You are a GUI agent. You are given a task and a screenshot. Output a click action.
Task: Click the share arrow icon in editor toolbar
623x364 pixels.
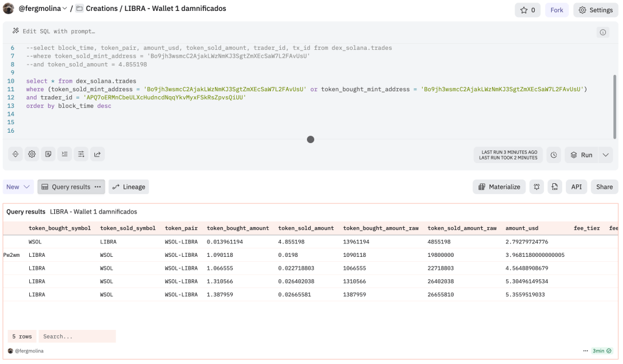pyautogui.click(x=97, y=155)
